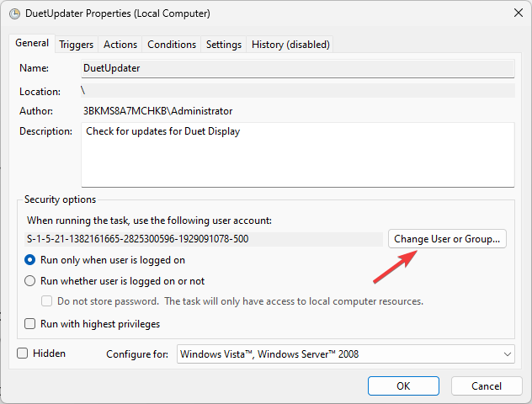Click into the Description text box

(x=297, y=156)
